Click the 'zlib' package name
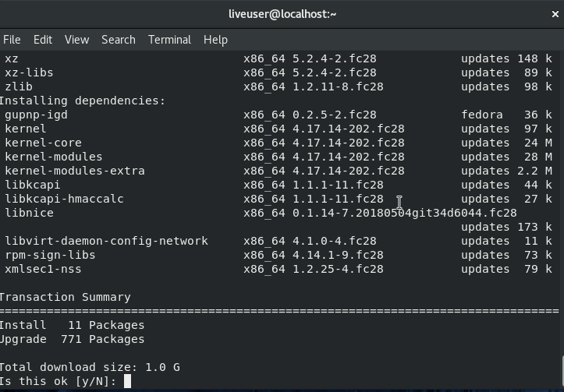 point(19,87)
